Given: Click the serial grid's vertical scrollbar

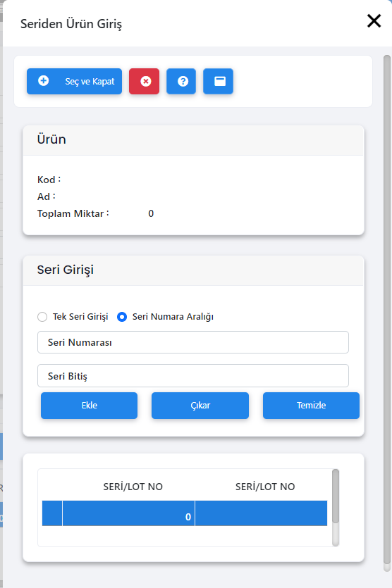Looking at the screenshot, I should [336, 508].
